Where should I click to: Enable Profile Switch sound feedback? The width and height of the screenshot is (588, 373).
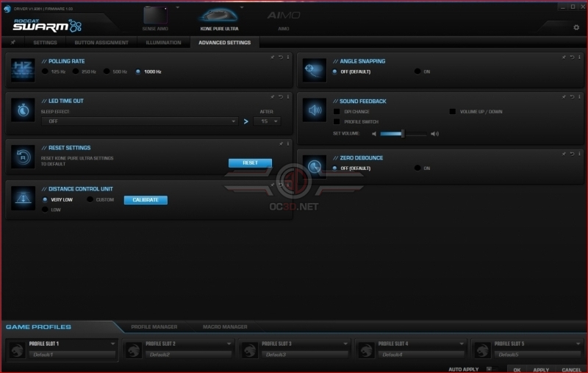337,121
